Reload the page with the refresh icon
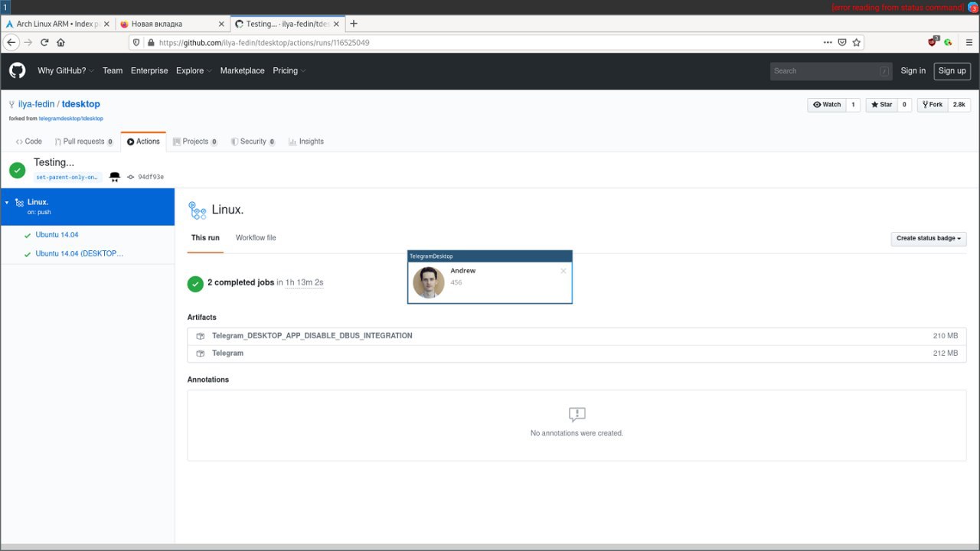This screenshot has width=980, height=551. pyautogui.click(x=44, y=42)
